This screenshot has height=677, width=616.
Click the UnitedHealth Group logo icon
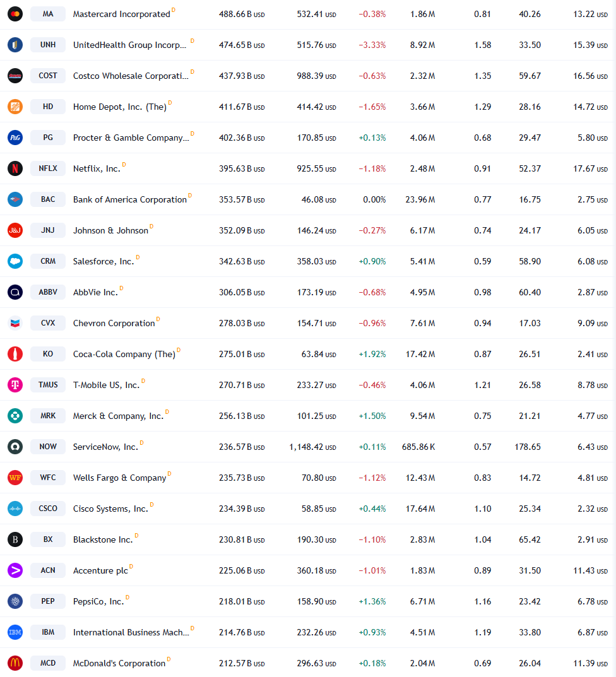pyautogui.click(x=15, y=45)
